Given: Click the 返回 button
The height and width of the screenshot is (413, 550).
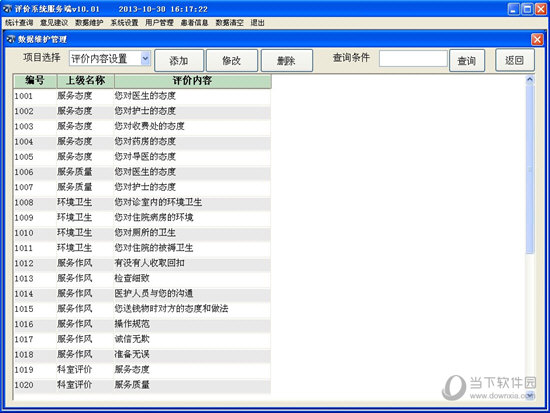Looking at the screenshot, I should click(x=515, y=60).
